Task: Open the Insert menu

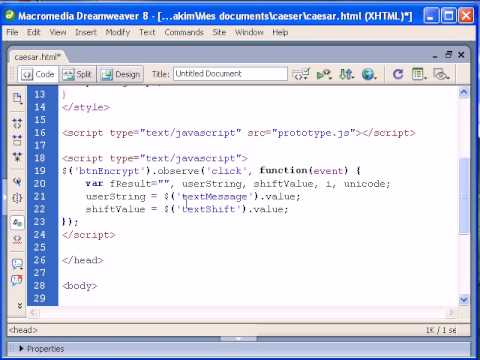Action: (86, 32)
